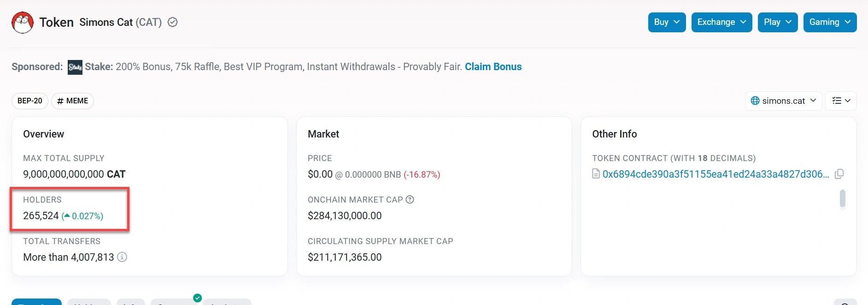This screenshot has width=868, height=305.
Task: Open the token contract address link
Action: click(x=716, y=174)
